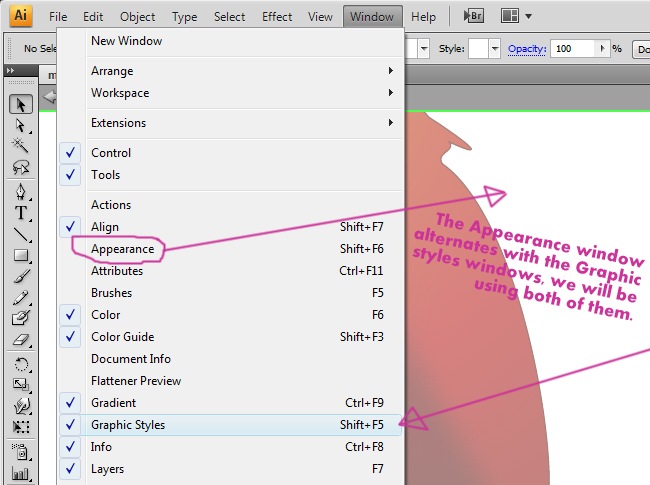
Task: Pick the Free Transform tool
Action: [21, 427]
